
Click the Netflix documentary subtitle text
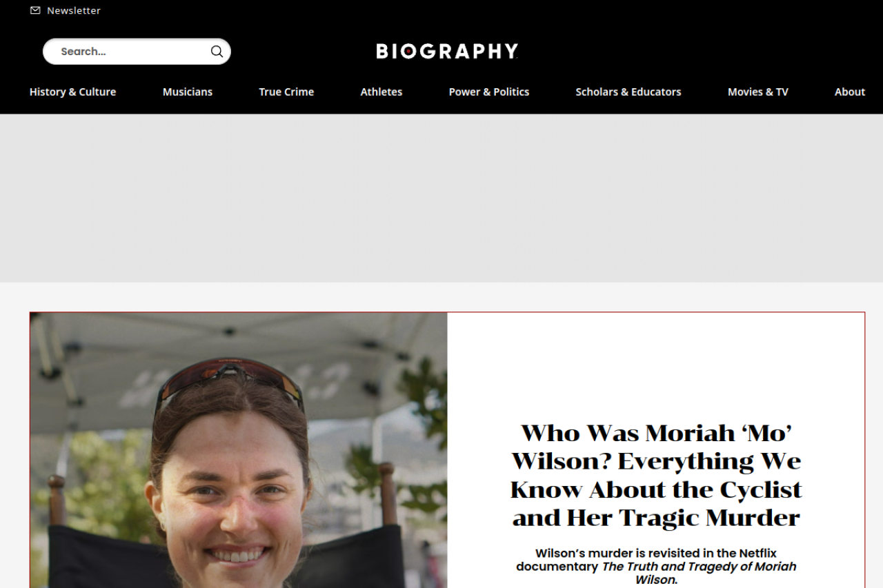(x=656, y=566)
